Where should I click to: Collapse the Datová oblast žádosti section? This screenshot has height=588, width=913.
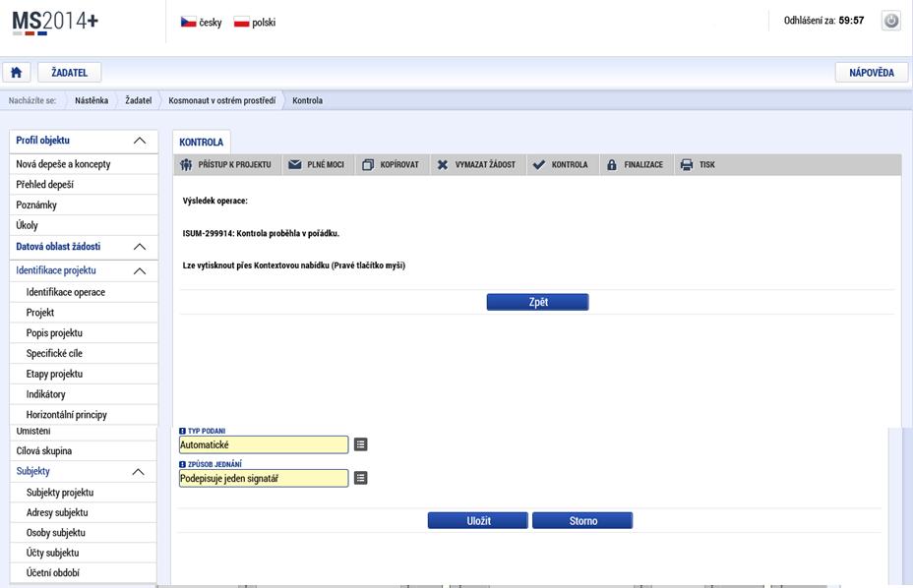pyautogui.click(x=140, y=247)
